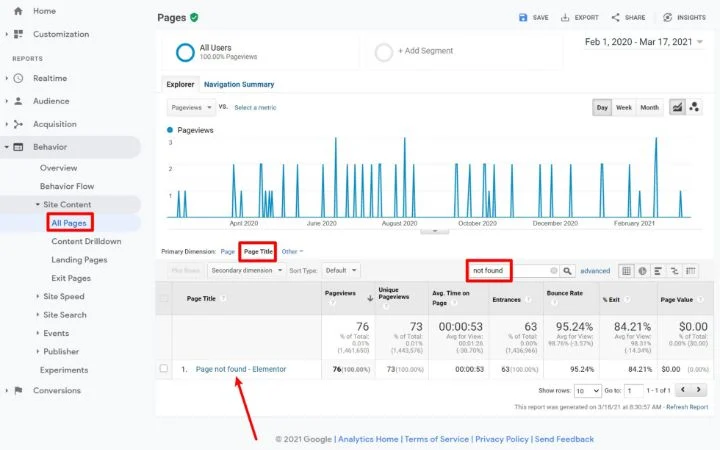The height and width of the screenshot is (450, 720).
Task: Toggle the select-all rows checkbox
Action: point(164,298)
